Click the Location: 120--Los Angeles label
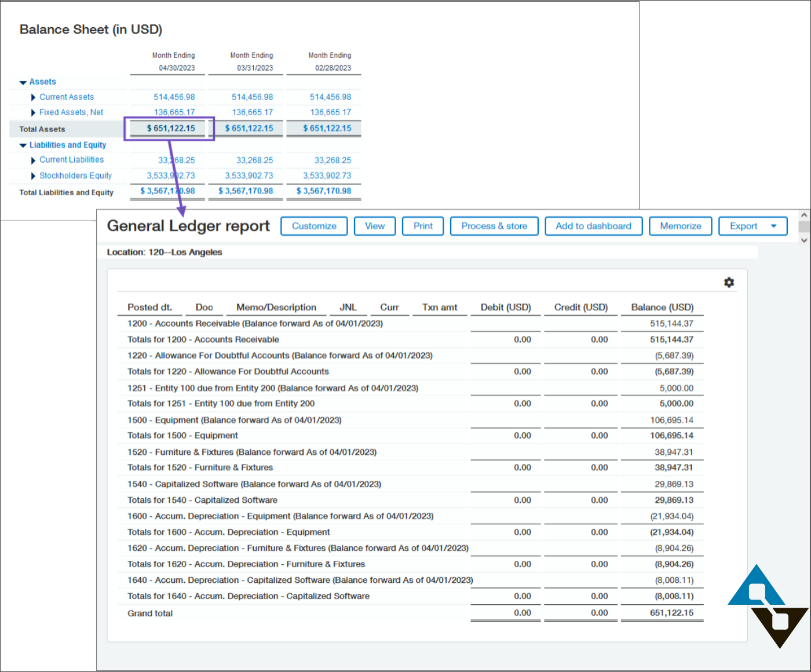811x672 pixels. point(165,252)
